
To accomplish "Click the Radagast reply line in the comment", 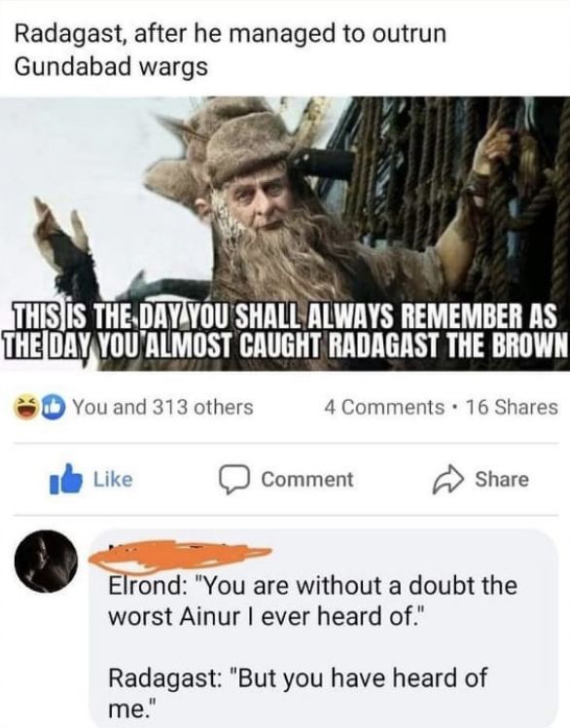I will (x=298, y=692).
